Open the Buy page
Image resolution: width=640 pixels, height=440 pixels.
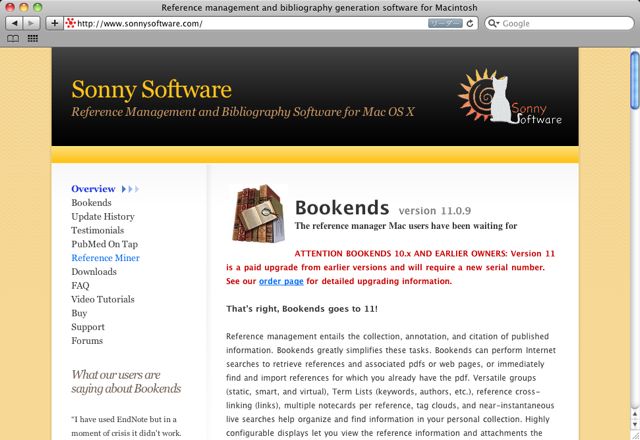tap(79, 313)
